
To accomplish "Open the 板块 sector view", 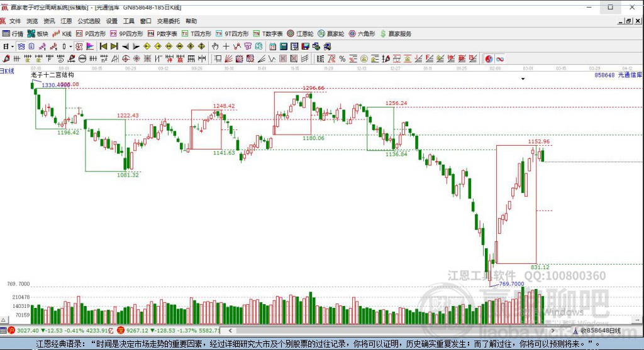I will click(38, 34).
